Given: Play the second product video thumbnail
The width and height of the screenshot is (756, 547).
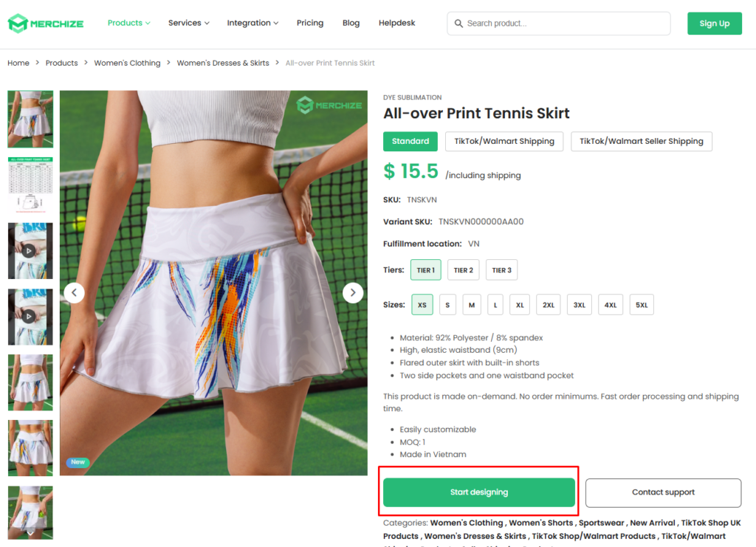Looking at the screenshot, I should (x=30, y=317).
